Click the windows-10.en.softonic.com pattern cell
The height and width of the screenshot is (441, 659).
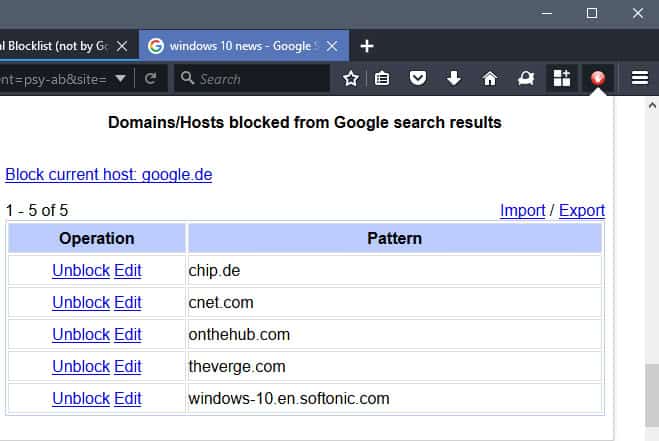pyautogui.click(x=395, y=399)
